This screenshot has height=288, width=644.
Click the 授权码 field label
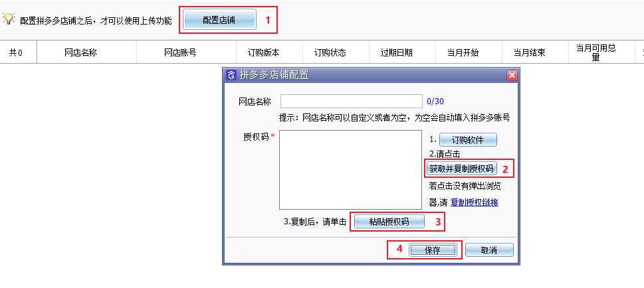[x=257, y=137]
